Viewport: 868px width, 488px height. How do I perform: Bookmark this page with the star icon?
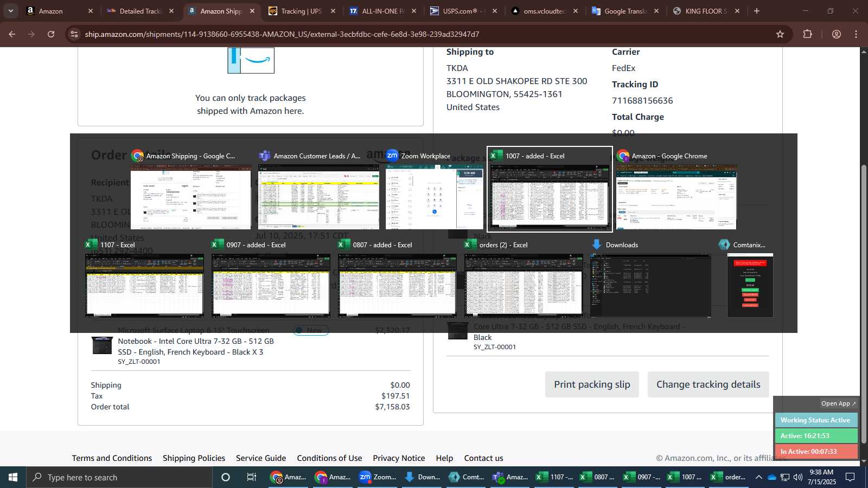point(780,34)
